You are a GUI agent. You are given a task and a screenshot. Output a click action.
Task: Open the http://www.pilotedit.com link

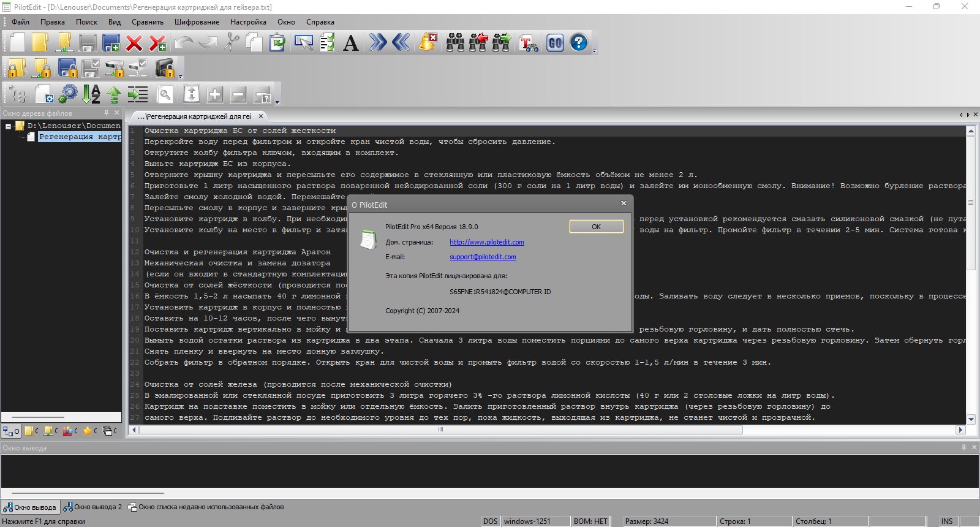[486, 242]
